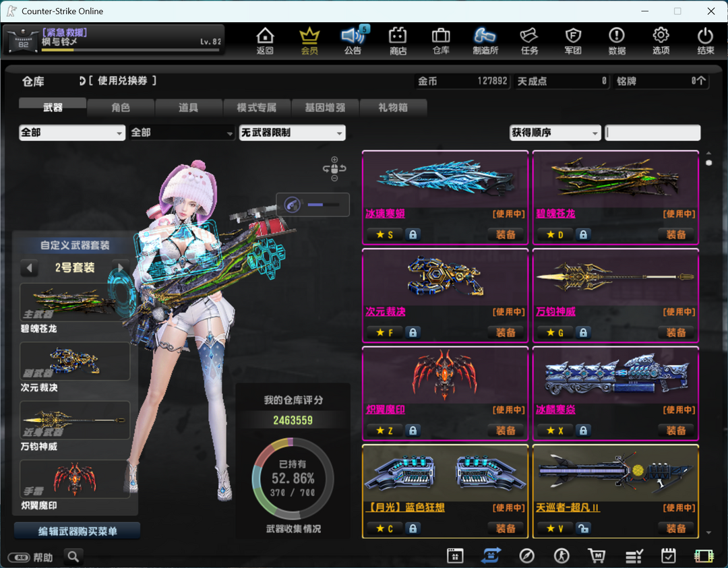
Task: Click 装备 button for 冰璃寒蛰
Action: click(x=506, y=234)
